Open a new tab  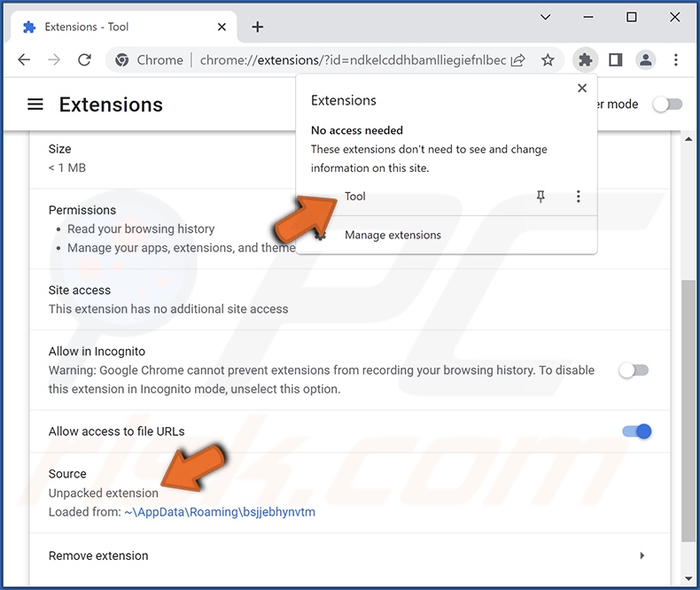pos(258,27)
